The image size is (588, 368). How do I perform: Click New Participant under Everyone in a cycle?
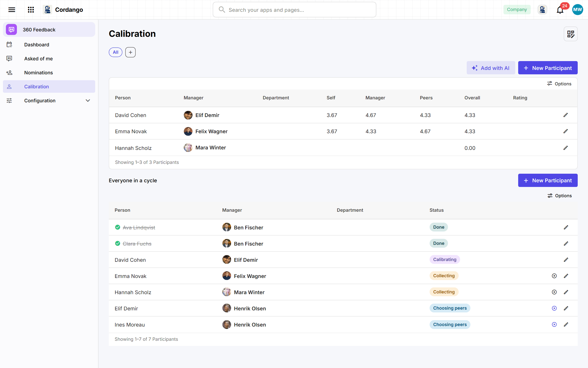tap(548, 180)
